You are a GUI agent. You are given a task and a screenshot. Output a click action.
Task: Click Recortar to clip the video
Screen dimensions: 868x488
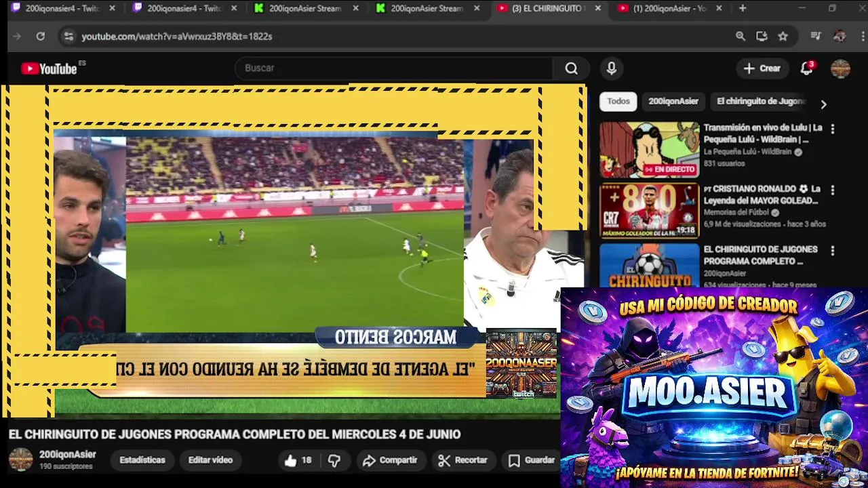[463, 461]
